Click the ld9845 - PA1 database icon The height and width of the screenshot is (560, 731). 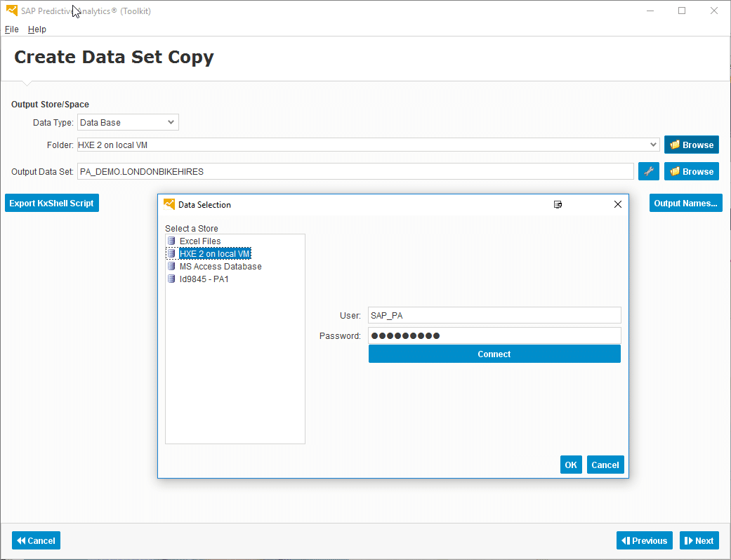(171, 279)
